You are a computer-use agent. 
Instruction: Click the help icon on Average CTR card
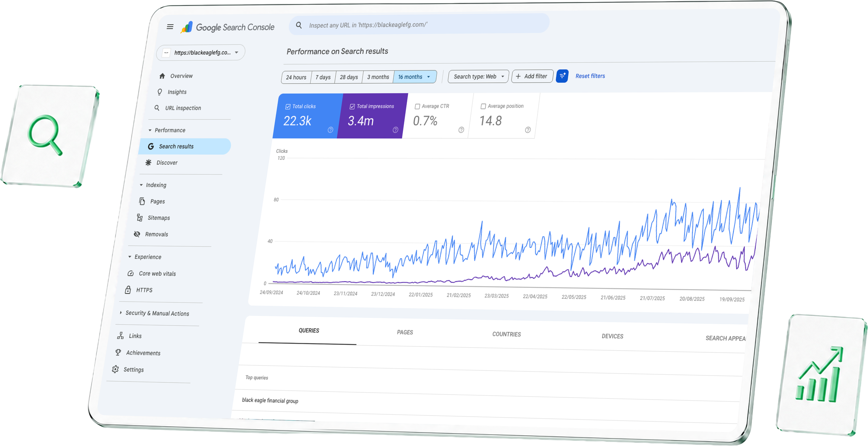(461, 130)
